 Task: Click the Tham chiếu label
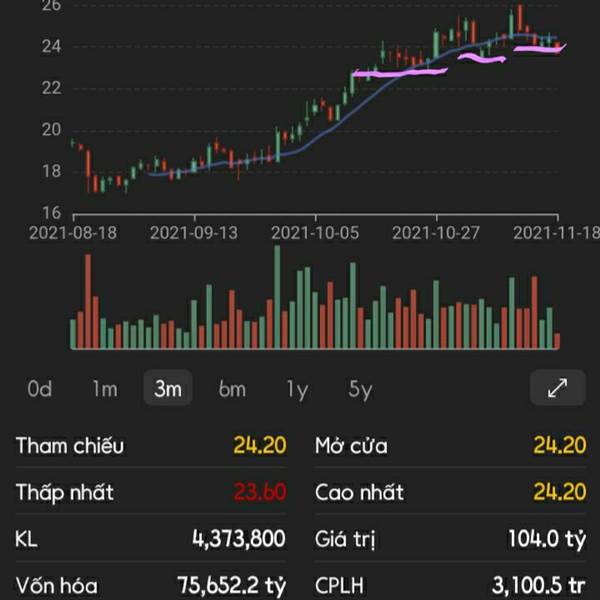[70, 445]
